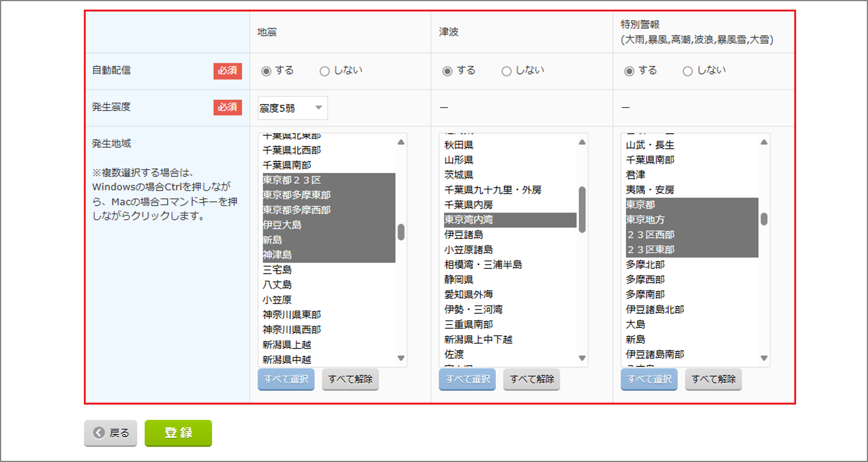This screenshot has width=868, height=462.
Task: Click the 津波 list scrollbar thumb
Action: coord(582,210)
